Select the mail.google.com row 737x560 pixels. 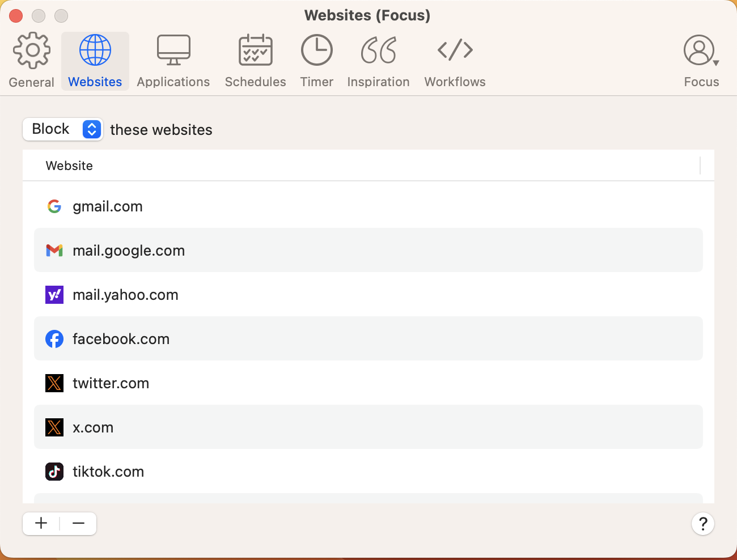click(369, 251)
